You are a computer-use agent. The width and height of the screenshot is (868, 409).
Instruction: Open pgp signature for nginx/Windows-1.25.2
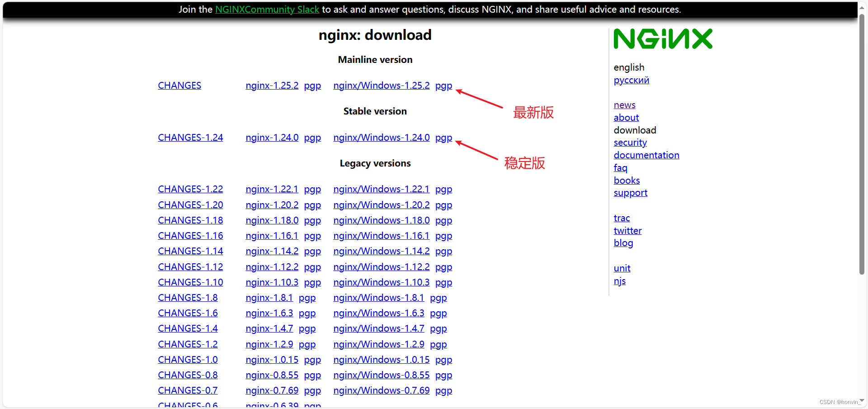(443, 86)
